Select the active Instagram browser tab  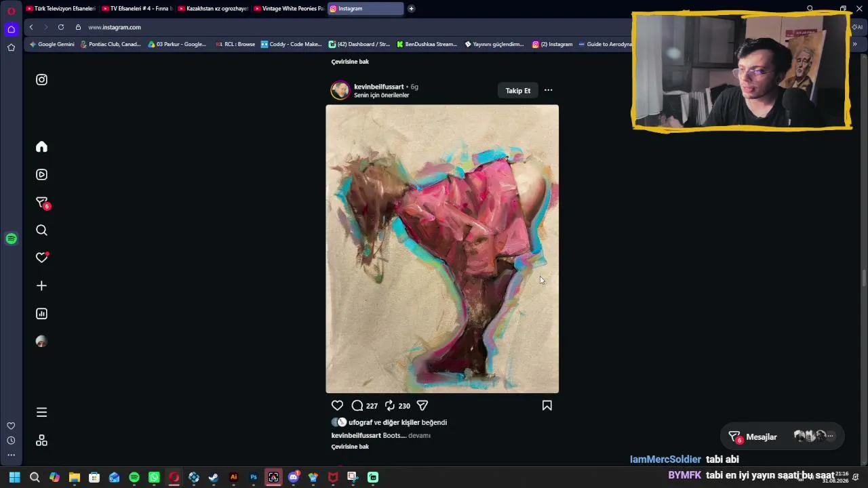point(365,9)
